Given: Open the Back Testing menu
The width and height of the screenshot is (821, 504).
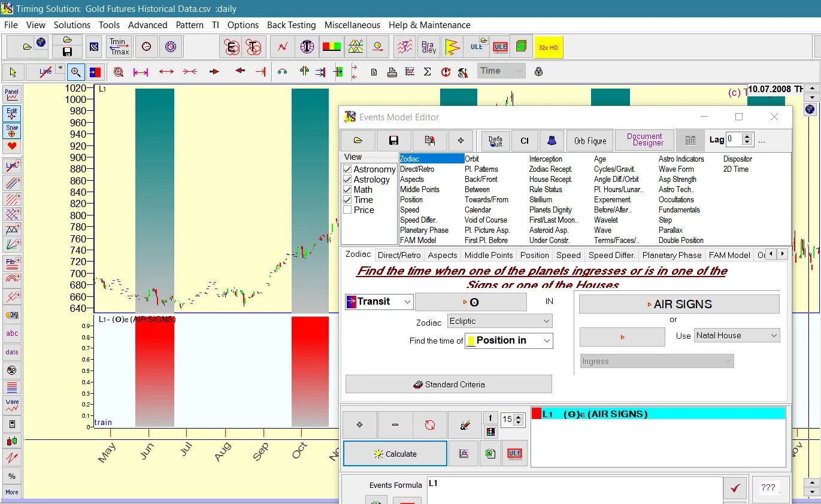Looking at the screenshot, I should [291, 25].
